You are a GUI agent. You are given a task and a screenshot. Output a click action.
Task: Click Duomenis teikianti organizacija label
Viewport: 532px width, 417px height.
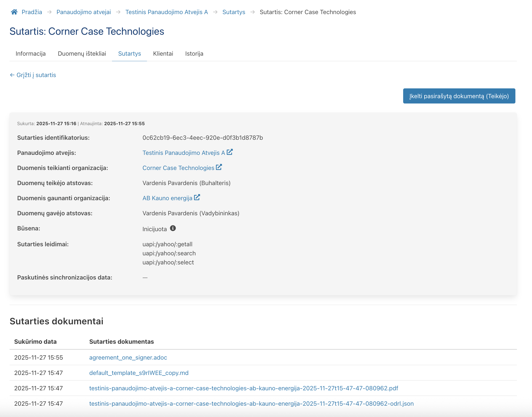(62, 168)
